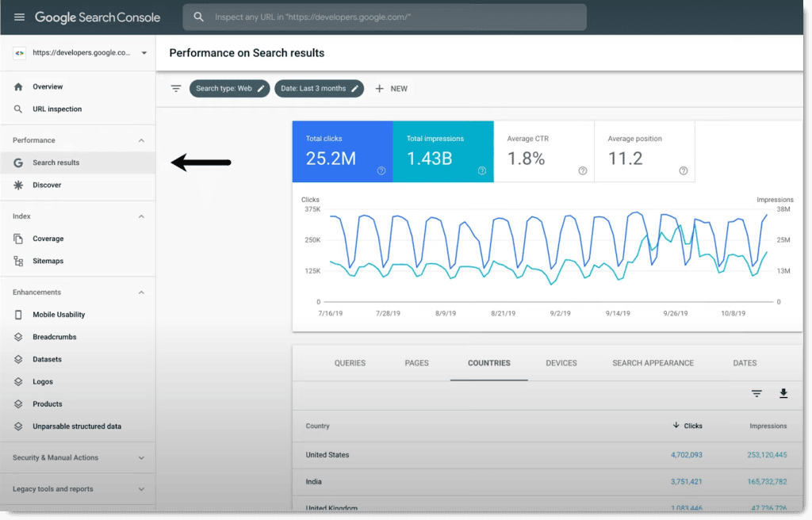Click the NEW filter button label
Screen dimensions: 812x520
[399, 89]
